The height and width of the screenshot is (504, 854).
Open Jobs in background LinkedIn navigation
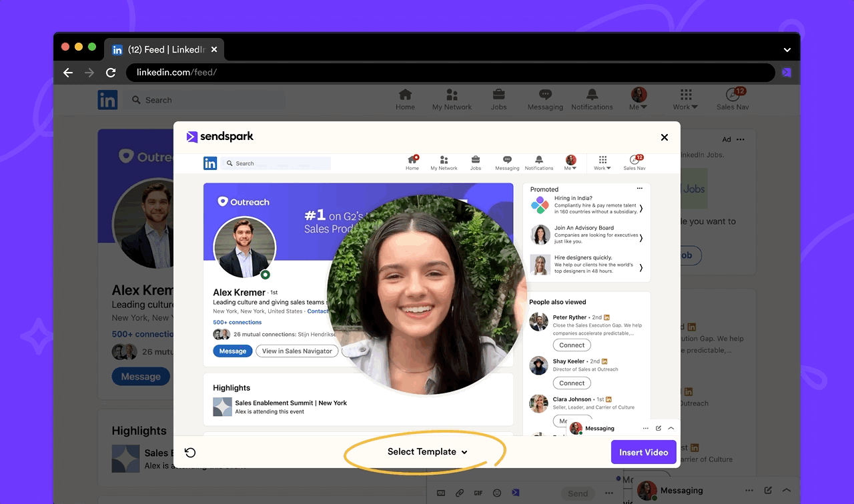point(498,99)
